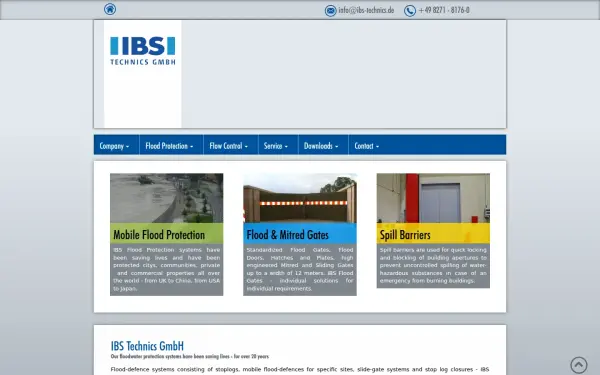Click the Mobile Flood Protection heading
The image size is (600, 375).
click(x=159, y=235)
